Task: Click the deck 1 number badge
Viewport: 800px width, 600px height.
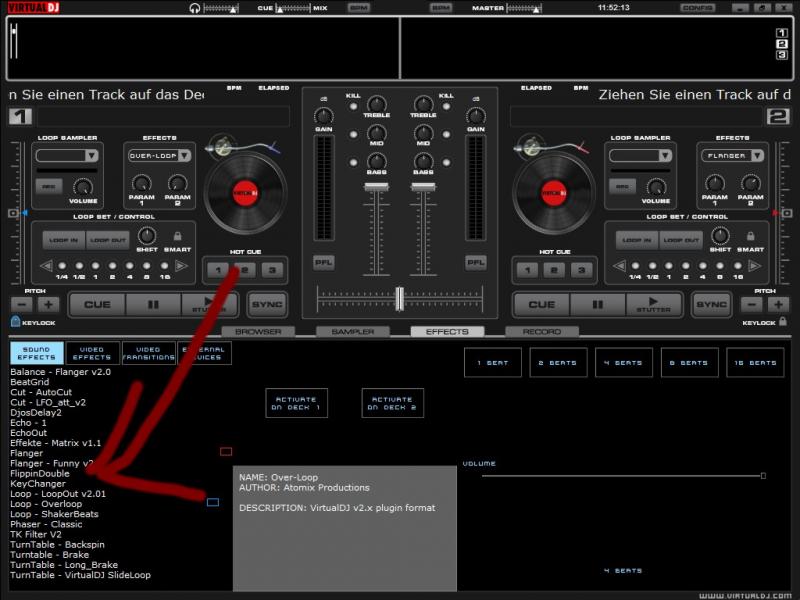Action: 20,116
